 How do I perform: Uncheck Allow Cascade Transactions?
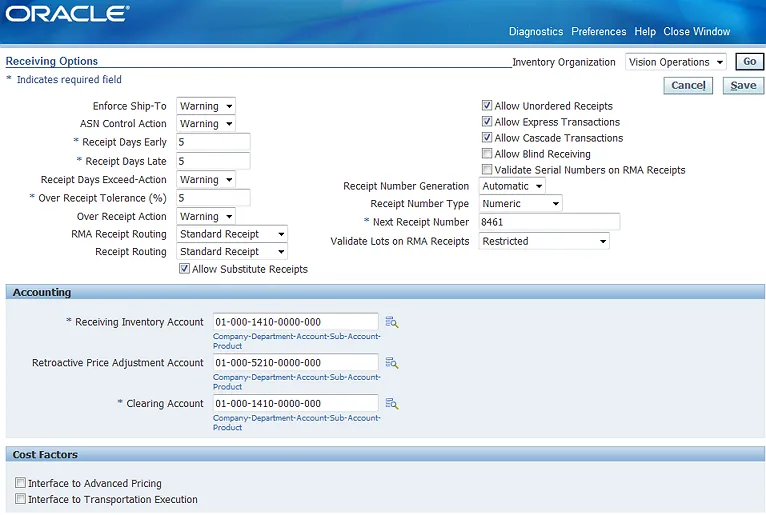coord(487,138)
